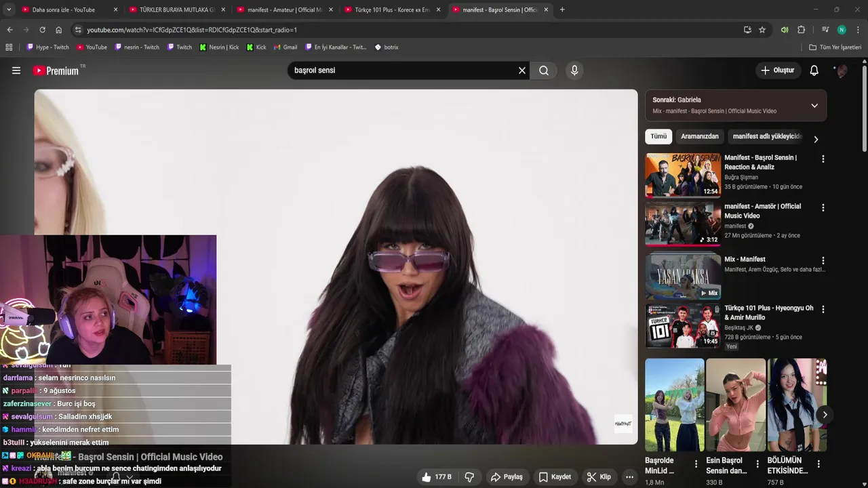The height and width of the screenshot is (488, 868).
Task: Open Chrome three-dot menu
Action: (x=858, y=30)
